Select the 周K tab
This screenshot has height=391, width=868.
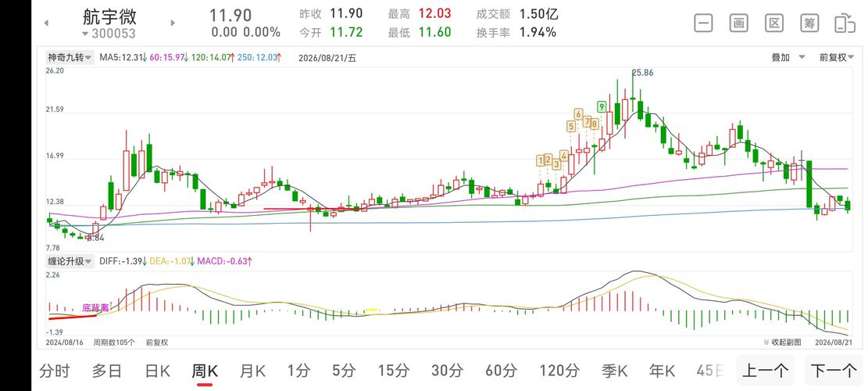[x=205, y=371]
